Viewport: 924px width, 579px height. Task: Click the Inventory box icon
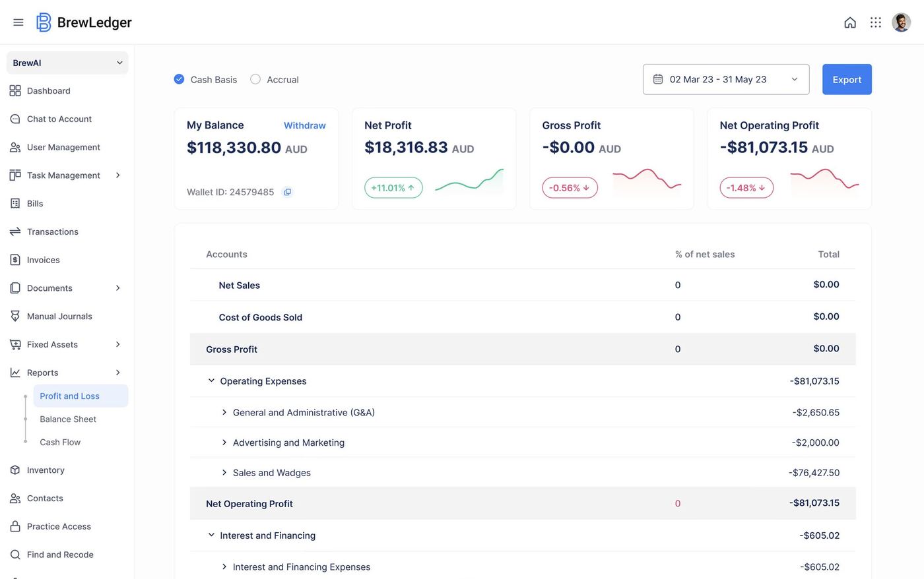tap(15, 470)
